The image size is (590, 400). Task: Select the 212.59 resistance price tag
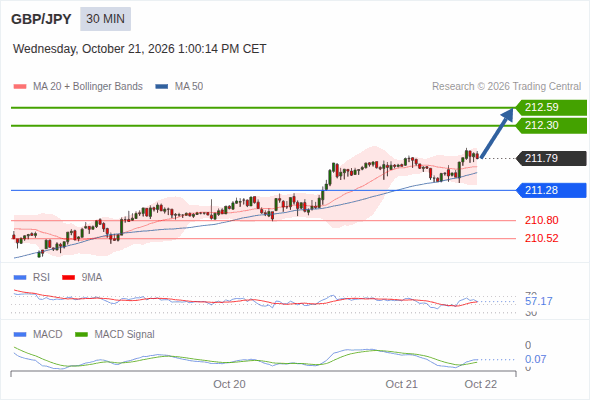pyautogui.click(x=551, y=108)
